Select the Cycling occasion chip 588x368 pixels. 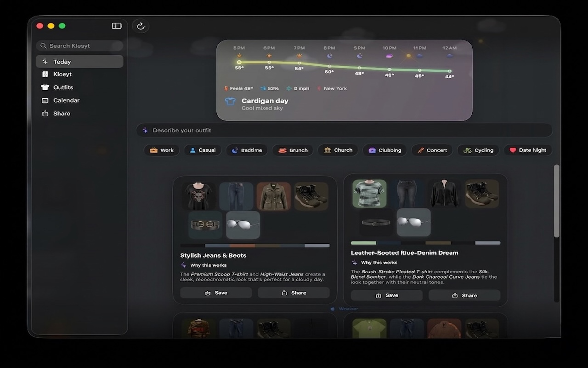(x=478, y=150)
